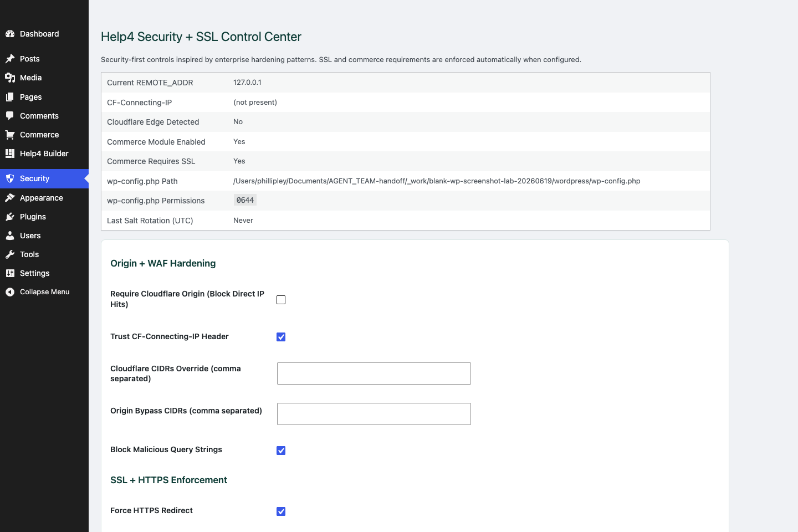Viewport: 798px width, 532px height.
Task: Click the 'No' value beside Cloudflare Edge Detected
Action: tap(238, 122)
